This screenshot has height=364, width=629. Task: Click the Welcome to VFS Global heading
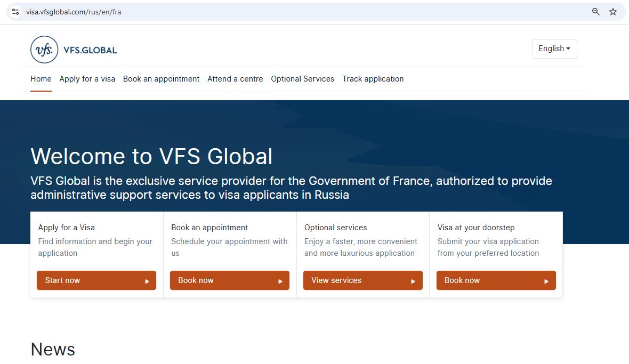(151, 156)
